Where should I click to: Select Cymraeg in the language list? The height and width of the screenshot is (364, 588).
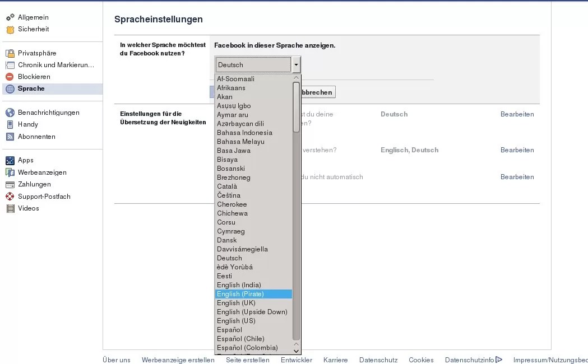pyautogui.click(x=253, y=231)
